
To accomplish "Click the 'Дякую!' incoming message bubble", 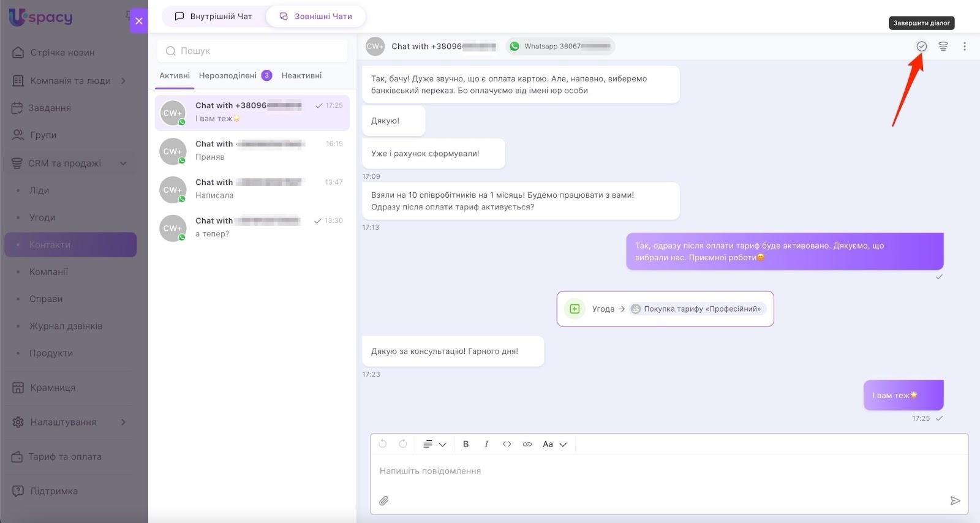I will (x=394, y=121).
